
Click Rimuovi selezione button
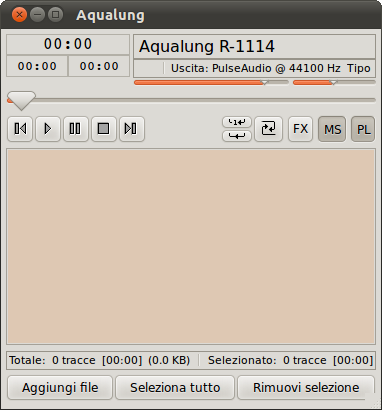306,388
